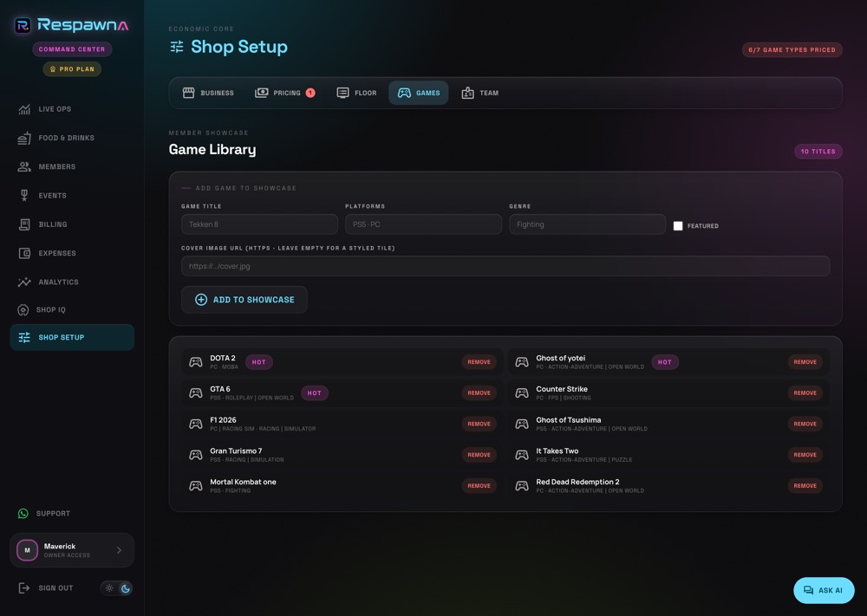867x616 pixels.
Task: Click the Platforms input field
Action: pyautogui.click(x=423, y=224)
